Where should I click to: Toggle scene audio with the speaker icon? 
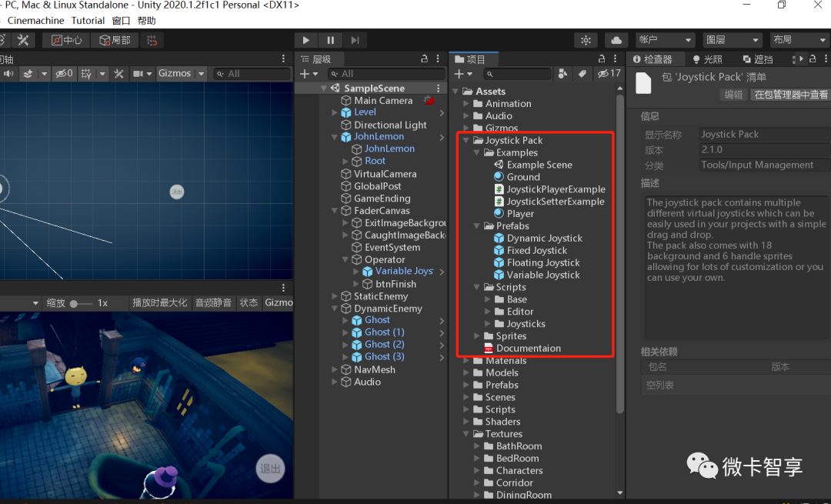pos(8,73)
